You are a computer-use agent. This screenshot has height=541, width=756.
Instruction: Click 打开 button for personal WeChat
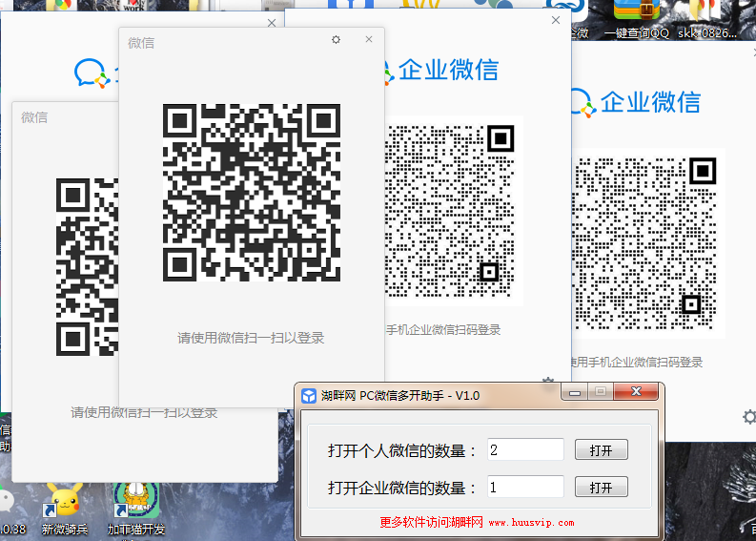[x=602, y=449]
